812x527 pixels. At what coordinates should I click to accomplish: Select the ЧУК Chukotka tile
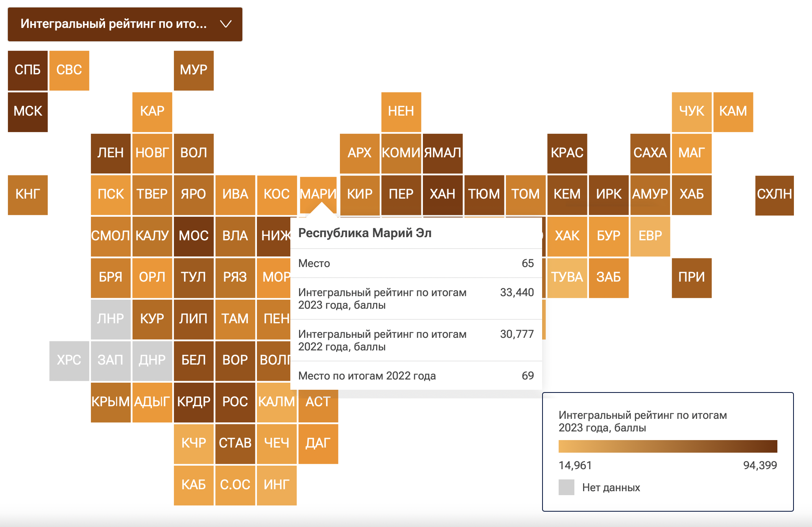pos(692,112)
